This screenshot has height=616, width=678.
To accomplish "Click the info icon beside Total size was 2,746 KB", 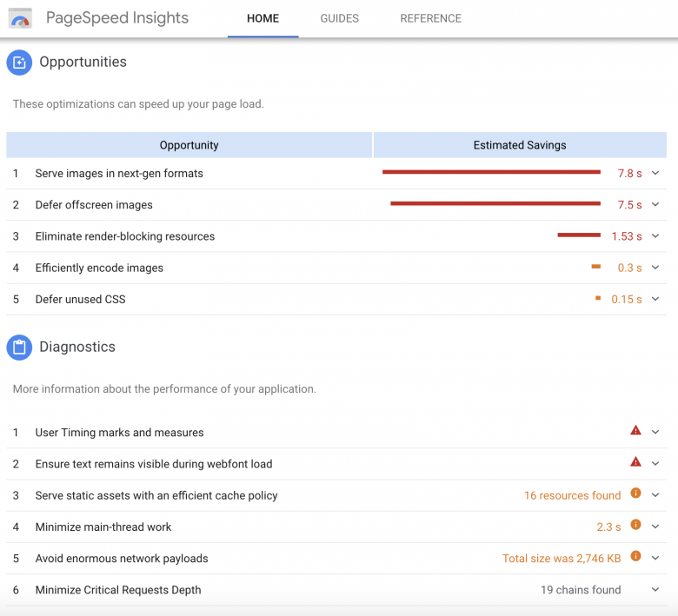I will [635, 556].
